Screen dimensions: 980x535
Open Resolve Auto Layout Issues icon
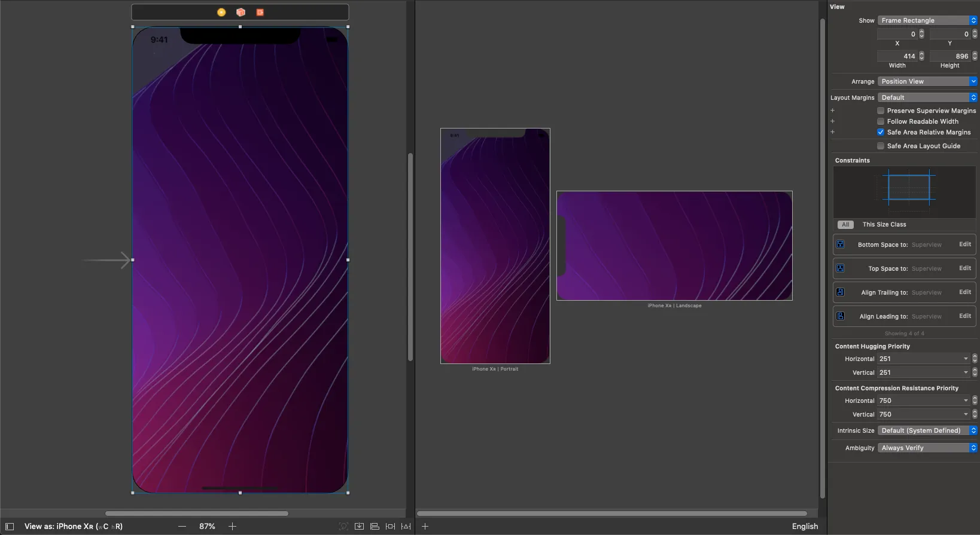406,527
